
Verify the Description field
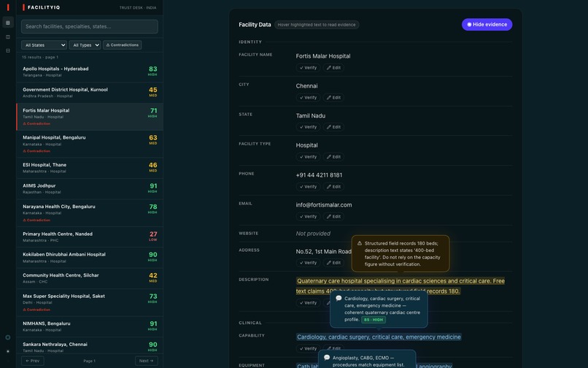point(308,303)
